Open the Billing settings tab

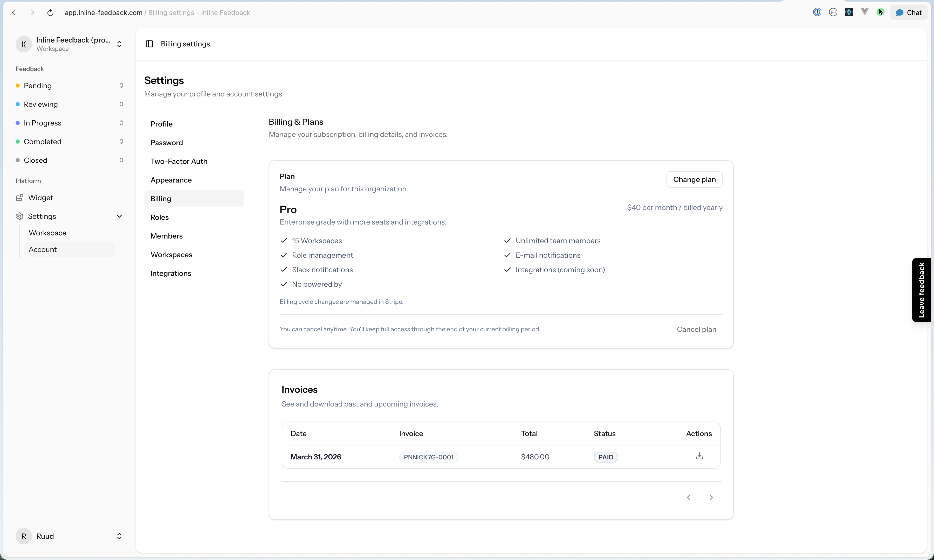[194, 199]
